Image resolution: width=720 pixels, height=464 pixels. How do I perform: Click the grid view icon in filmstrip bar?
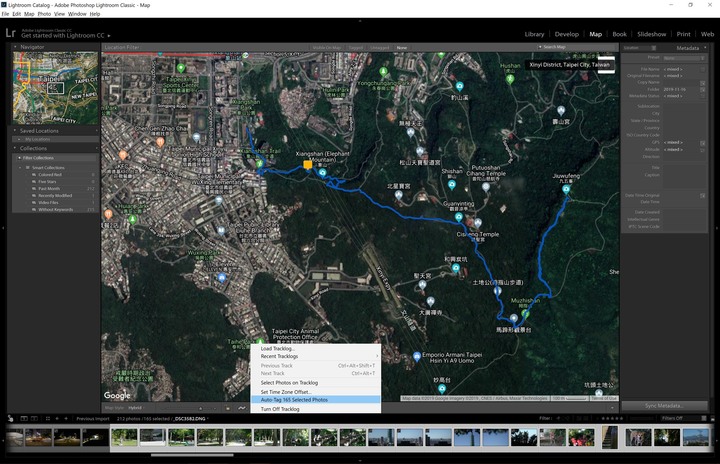[x=48, y=419]
